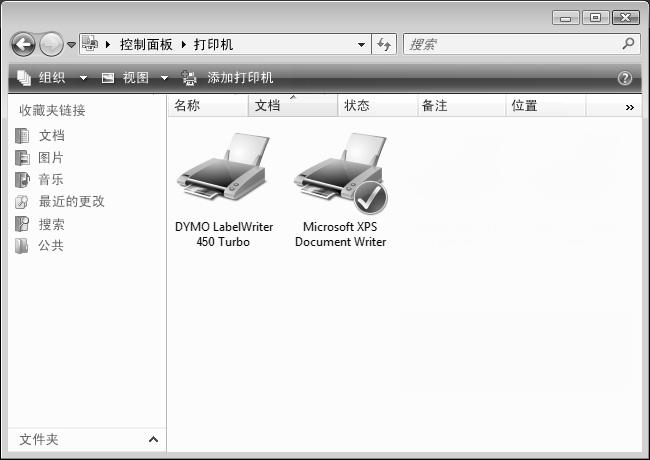This screenshot has width=650, height=460.
Task: Refresh the printers folder view
Action: 384,44
